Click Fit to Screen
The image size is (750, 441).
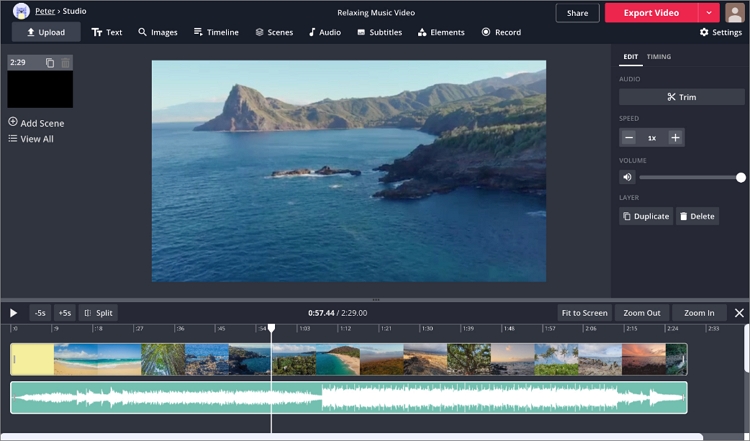tap(585, 313)
